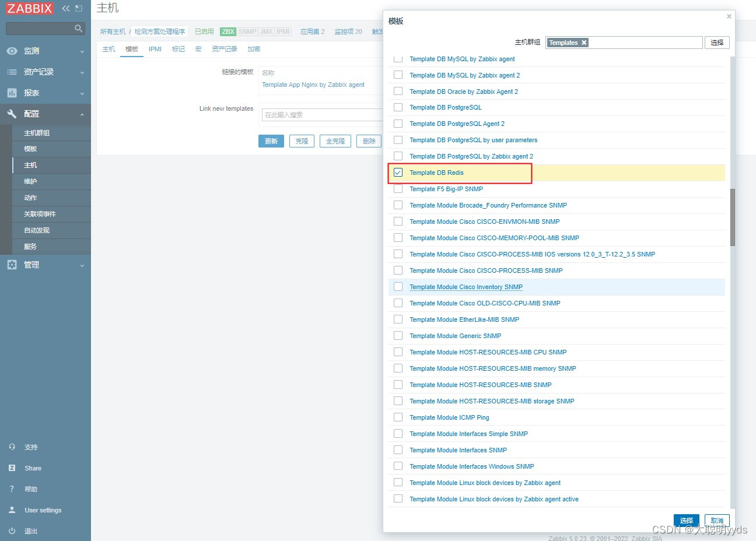The width and height of the screenshot is (756, 541).
Task: Click the User settings person icon
Action: (x=12, y=510)
